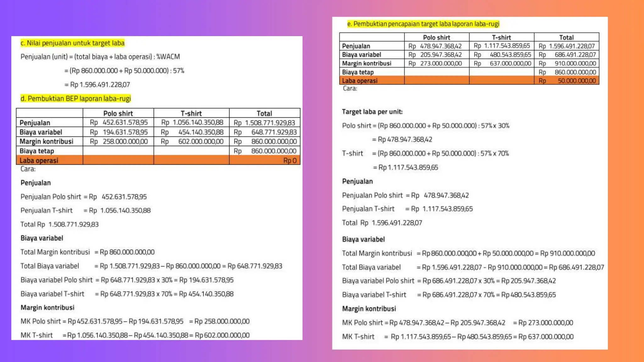Click the 'Margin kontribusi' row label in left table

coord(46,141)
